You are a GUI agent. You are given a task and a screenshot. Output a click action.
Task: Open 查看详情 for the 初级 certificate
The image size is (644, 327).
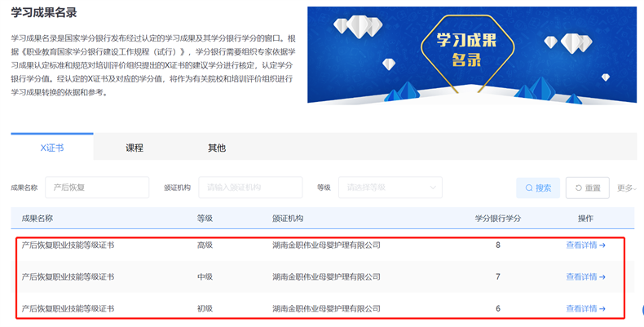point(581,308)
